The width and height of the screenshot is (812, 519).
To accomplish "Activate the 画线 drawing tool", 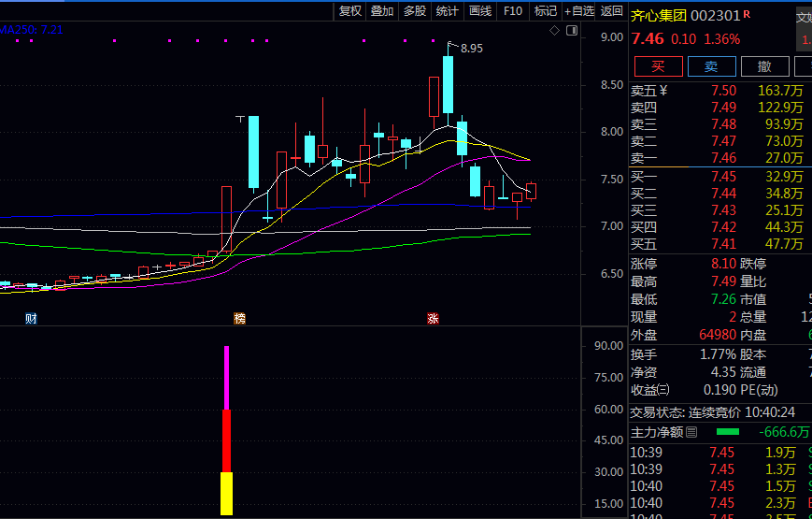I will point(479,11).
